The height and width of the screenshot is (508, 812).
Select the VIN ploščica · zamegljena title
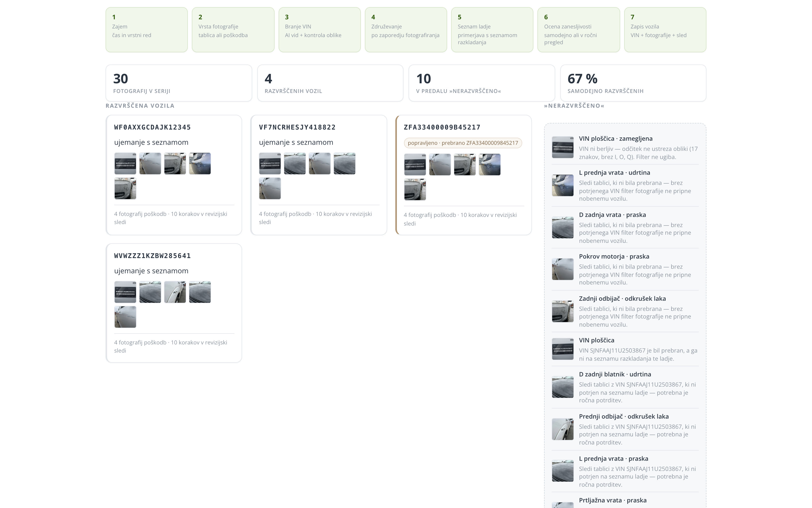[616, 138]
